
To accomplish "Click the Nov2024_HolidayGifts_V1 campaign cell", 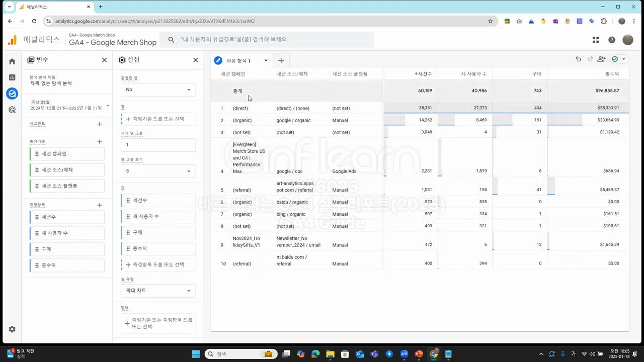I will point(247,242).
